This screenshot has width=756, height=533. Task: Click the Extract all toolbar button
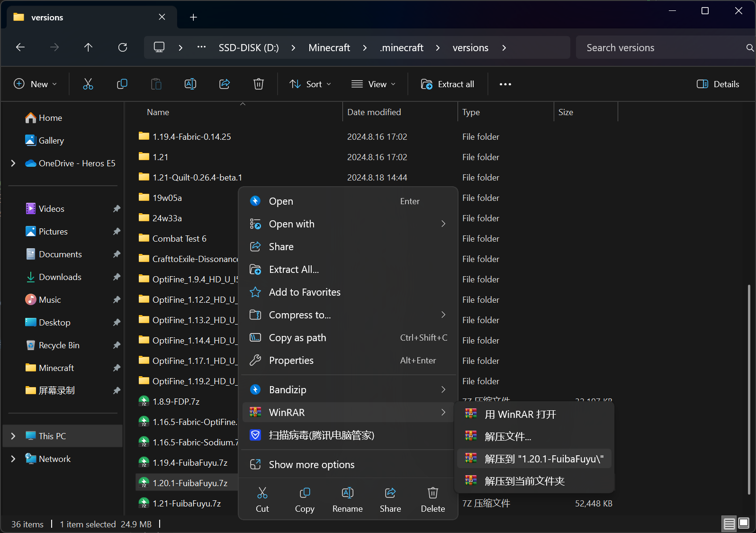pyautogui.click(x=448, y=84)
